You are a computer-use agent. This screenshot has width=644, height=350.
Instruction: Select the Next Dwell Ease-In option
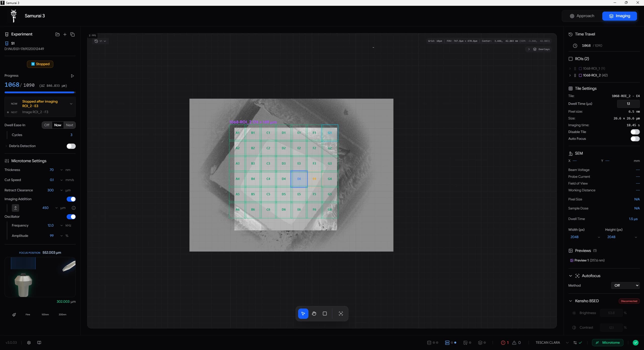coord(69,125)
